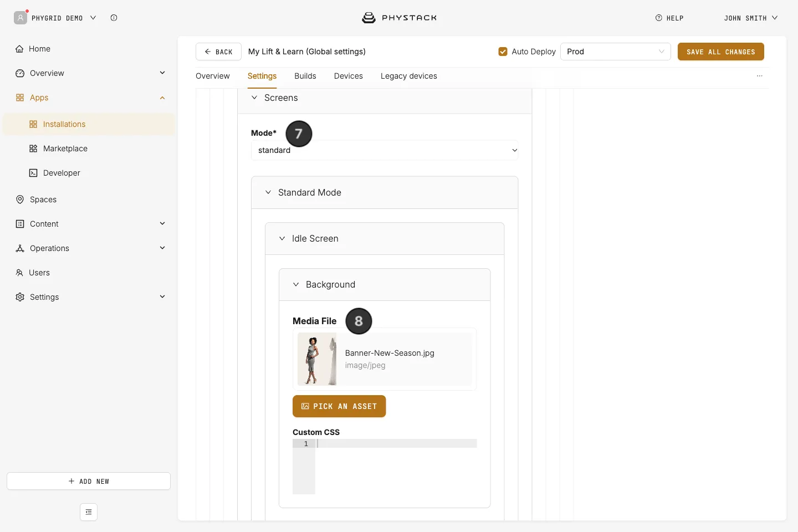The width and height of the screenshot is (798, 532).
Task: Expand the Operations sidebar menu chevron
Action: click(162, 248)
